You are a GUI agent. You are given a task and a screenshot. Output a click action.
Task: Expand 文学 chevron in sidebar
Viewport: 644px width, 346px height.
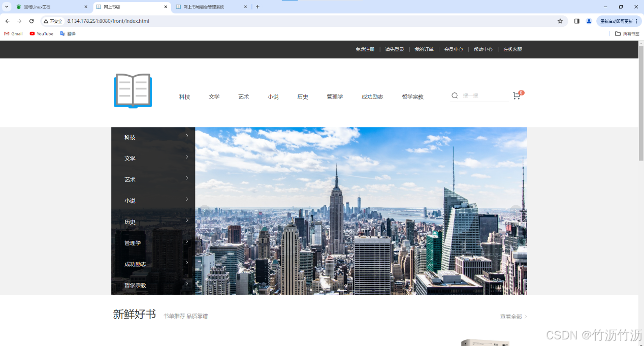pyautogui.click(x=187, y=157)
